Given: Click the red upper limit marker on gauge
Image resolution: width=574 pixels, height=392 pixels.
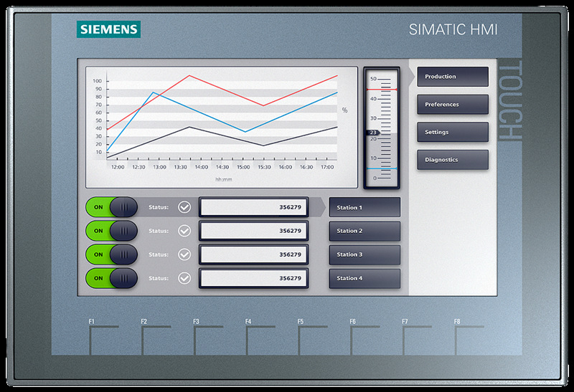Looking at the screenshot, I should 382,90.
